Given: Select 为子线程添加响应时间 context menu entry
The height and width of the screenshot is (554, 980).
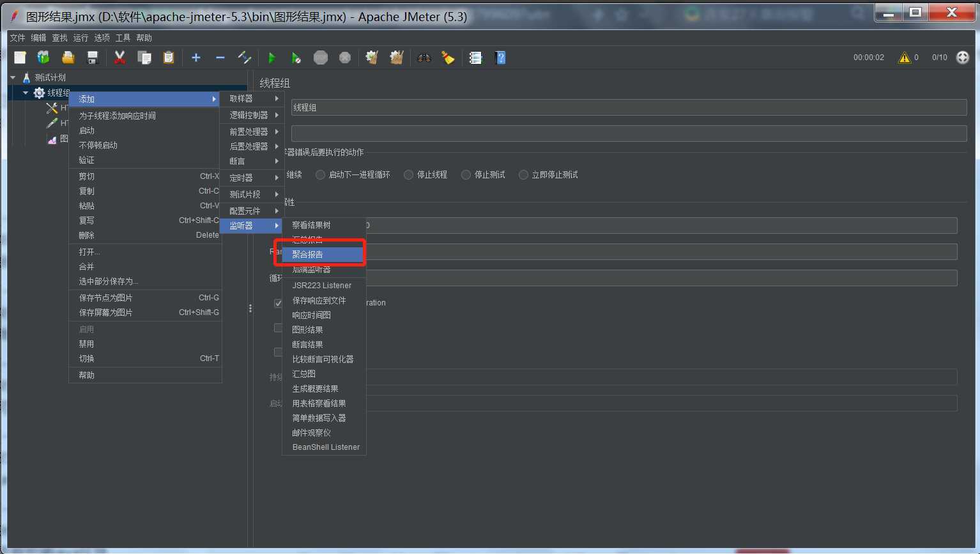Looking at the screenshot, I should [145, 116].
